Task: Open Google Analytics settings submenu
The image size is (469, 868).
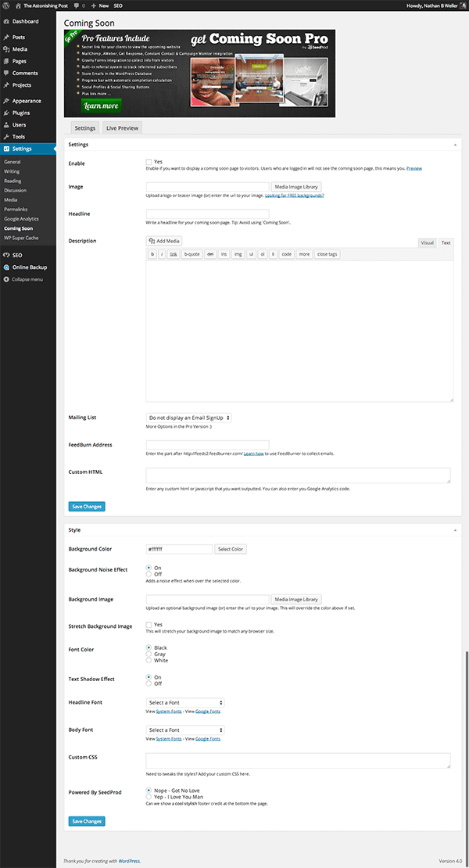Action: [22, 219]
